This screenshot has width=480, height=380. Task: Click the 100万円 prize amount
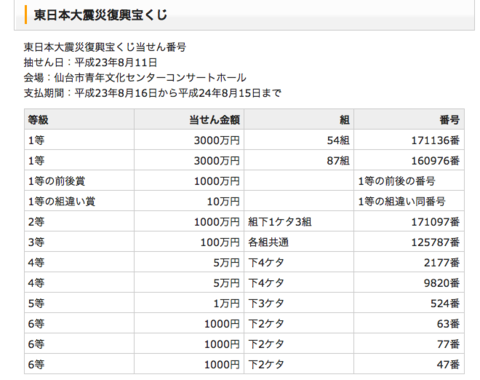[x=220, y=242]
